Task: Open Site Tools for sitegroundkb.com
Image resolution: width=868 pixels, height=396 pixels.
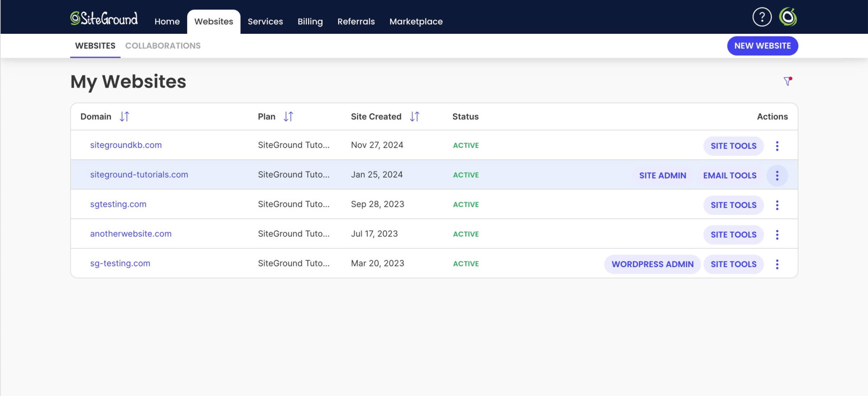Action: pyautogui.click(x=734, y=146)
